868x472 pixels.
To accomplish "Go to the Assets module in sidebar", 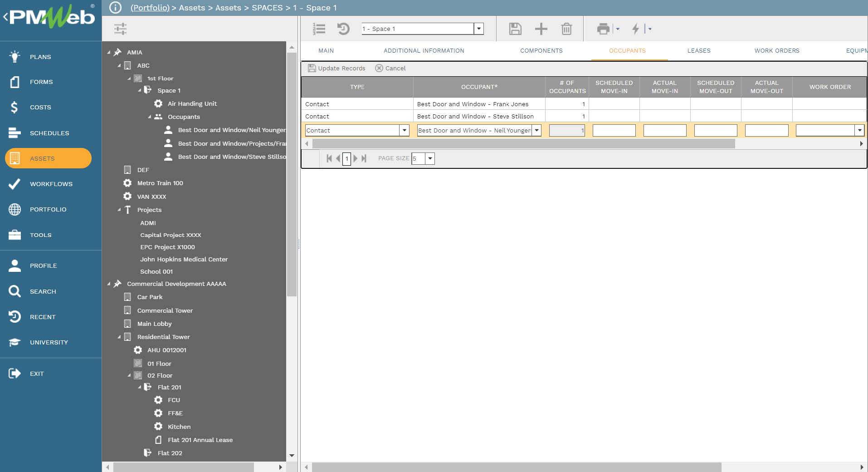I will coord(48,158).
